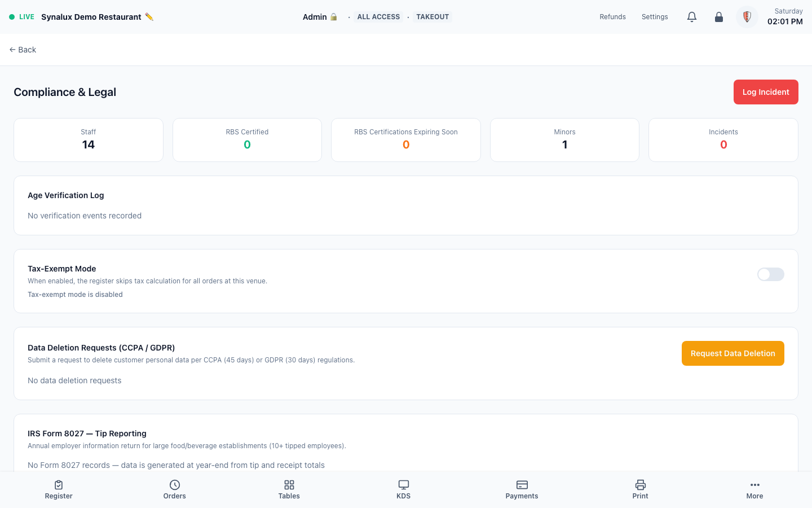Open the shield avatar profile icon
The image size is (812, 508).
[x=747, y=17]
